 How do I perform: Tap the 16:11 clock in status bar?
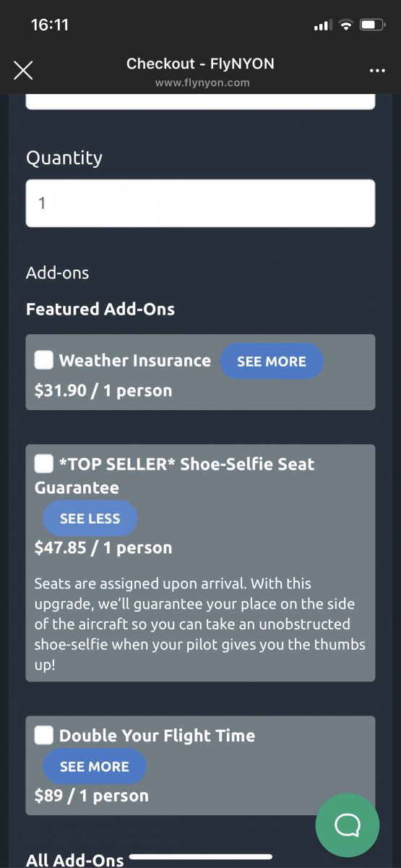50,25
